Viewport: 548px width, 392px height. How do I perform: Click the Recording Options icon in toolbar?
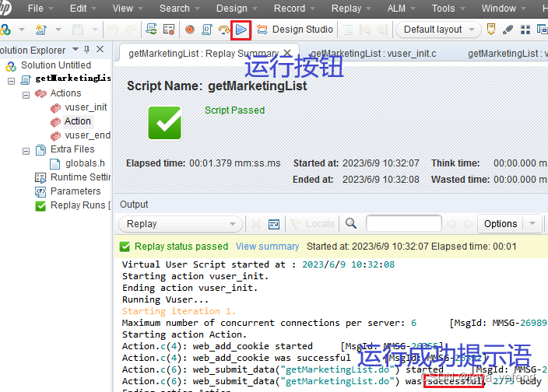[169, 30]
